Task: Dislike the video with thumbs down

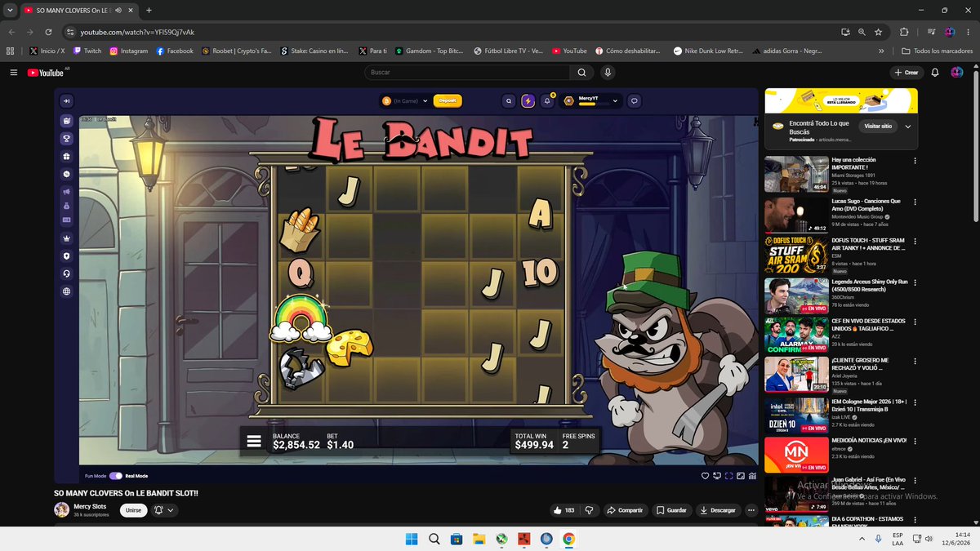Action: (589, 510)
